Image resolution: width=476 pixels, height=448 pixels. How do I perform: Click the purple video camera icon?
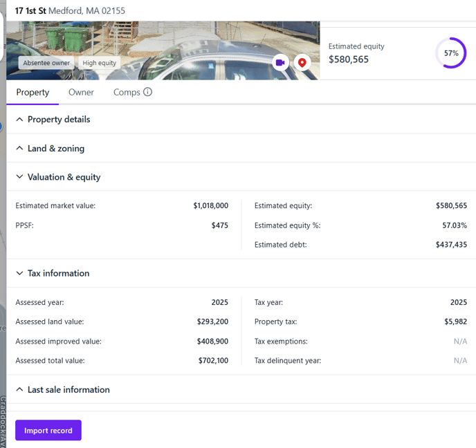pos(280,62)
